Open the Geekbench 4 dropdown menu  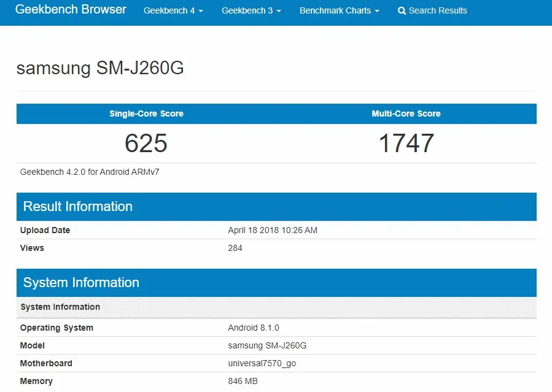(173, 10)
